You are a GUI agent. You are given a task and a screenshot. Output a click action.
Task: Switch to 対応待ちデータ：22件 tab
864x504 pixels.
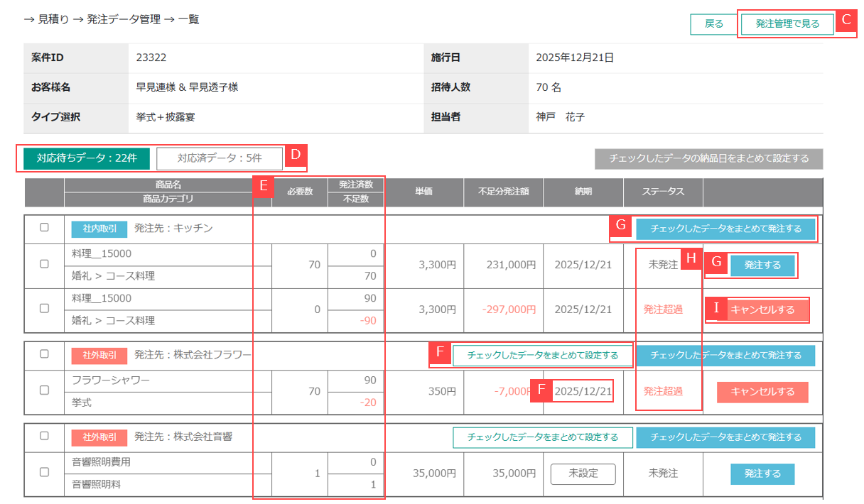(86, 158)
